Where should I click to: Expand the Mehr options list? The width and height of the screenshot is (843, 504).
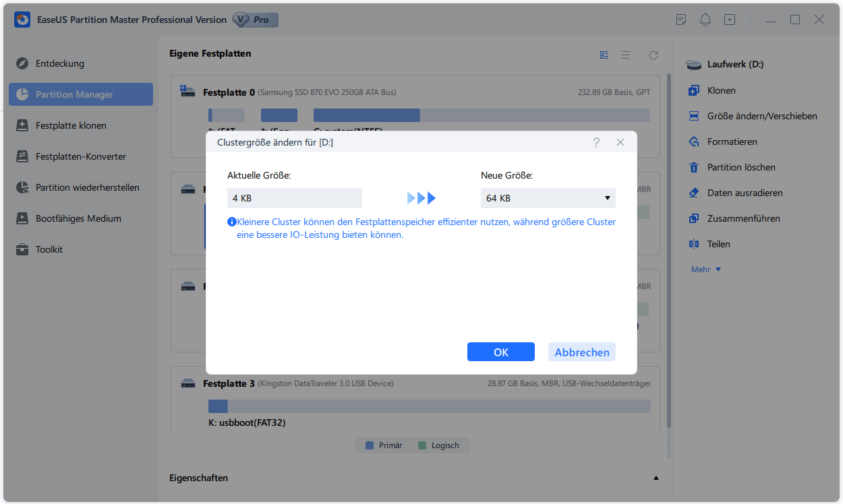point(706,270)
